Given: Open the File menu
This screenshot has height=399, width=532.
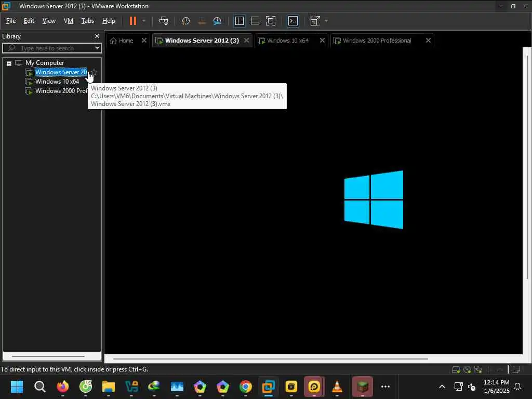Looking at the screenshot, I should [11, 21].
